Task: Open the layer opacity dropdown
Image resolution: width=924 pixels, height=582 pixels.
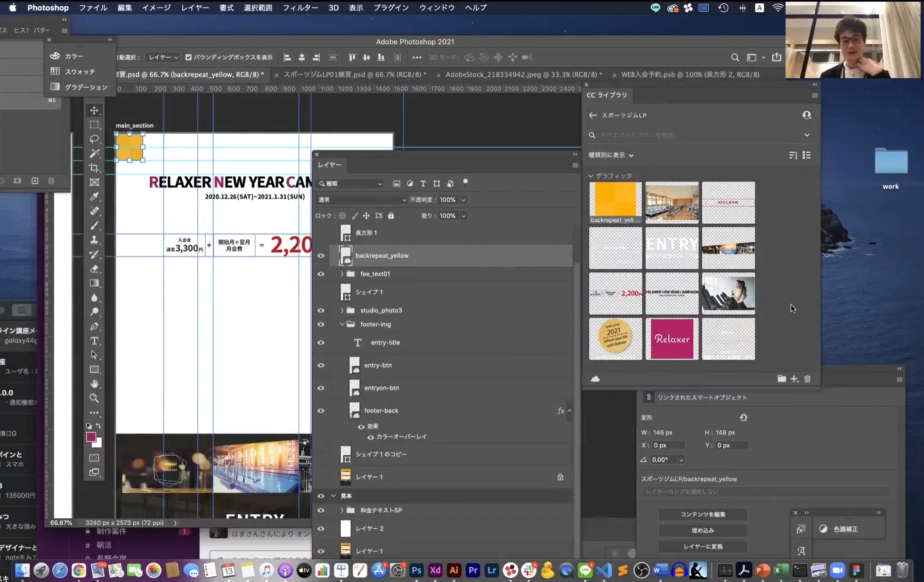Action: 463,200
